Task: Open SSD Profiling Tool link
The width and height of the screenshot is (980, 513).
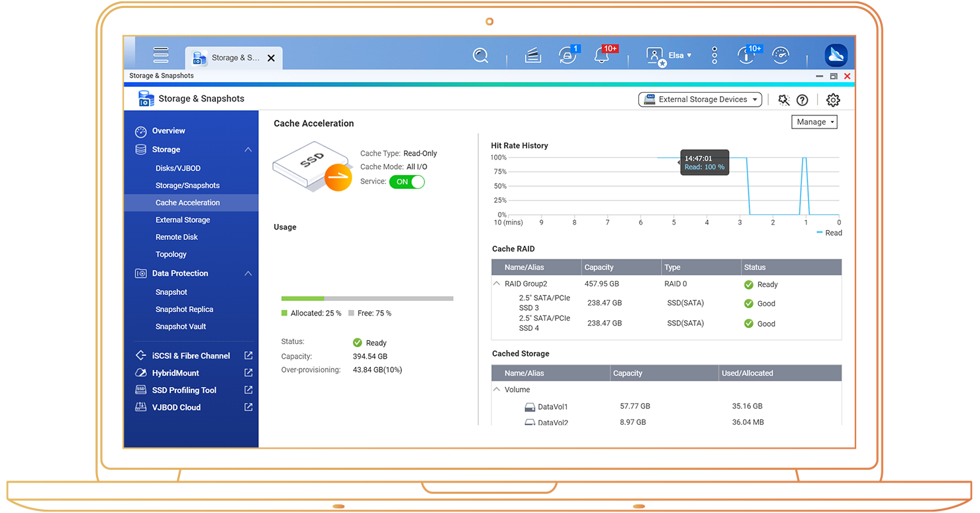Action: 184,390
